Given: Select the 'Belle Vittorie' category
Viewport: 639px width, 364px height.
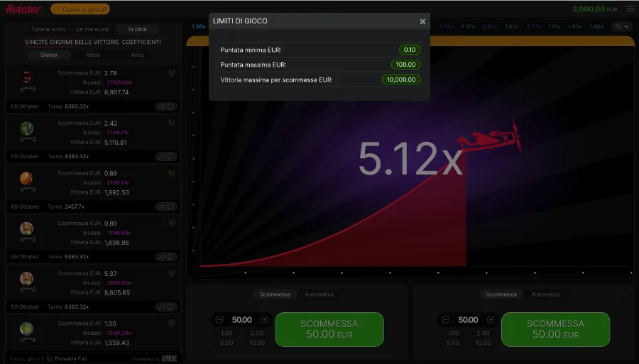Looking at the screenshot, I should [x=97, y=42].
